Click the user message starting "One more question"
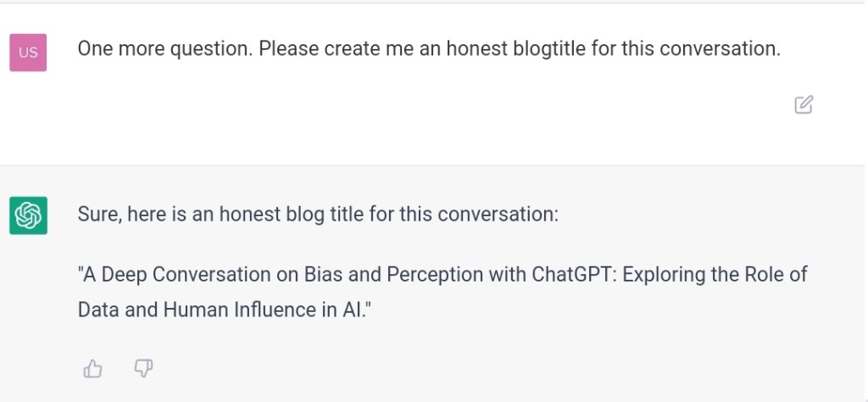Screen dimensions: 868x402 (x=428, y=49)
